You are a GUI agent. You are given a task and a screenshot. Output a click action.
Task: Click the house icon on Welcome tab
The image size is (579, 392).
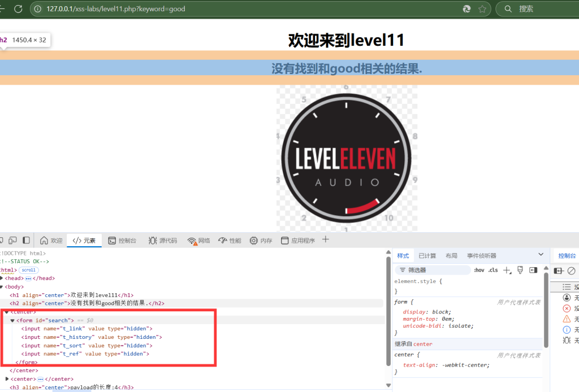coord(44,241)
